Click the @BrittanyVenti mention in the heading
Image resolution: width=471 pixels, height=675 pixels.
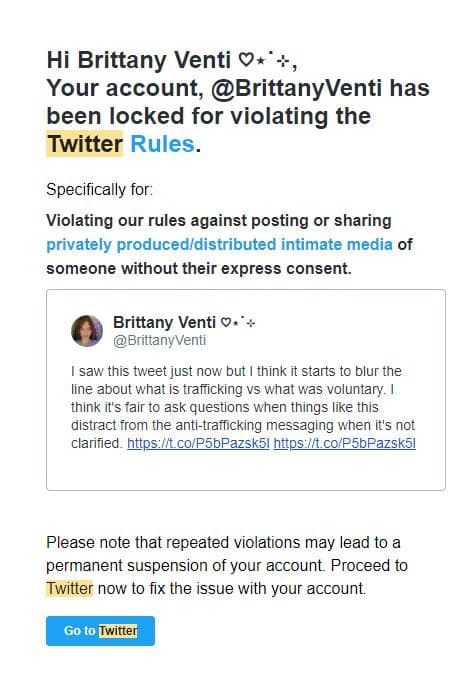296,88
